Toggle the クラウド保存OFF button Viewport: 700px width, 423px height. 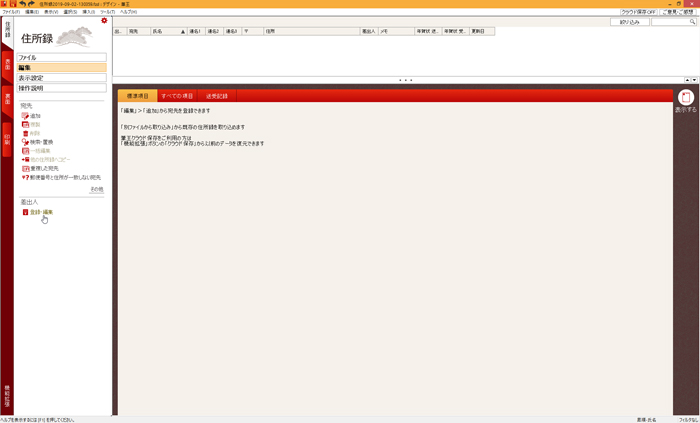(639, 12)
